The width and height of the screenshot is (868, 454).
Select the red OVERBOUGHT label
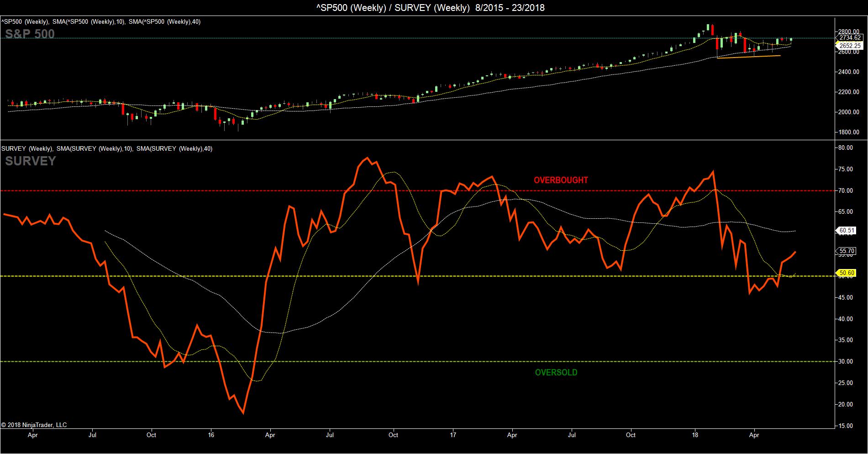point(561,180)
